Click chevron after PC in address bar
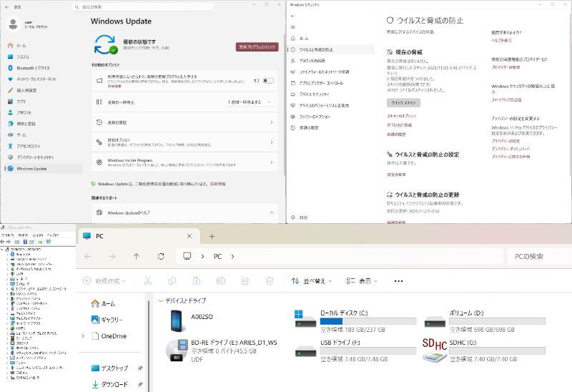Image resolution: width=572 pixels, height=392 pixels. point(232,257)
